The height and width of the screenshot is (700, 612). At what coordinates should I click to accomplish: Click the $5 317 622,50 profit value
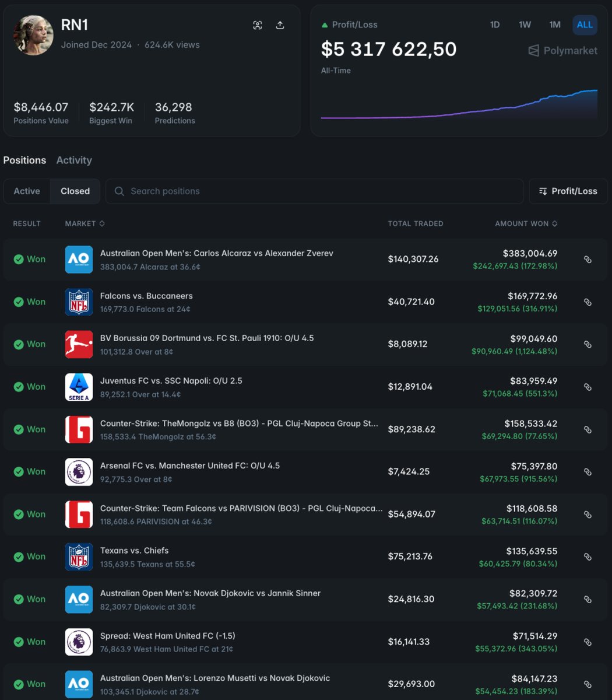[x=389, y=49]
